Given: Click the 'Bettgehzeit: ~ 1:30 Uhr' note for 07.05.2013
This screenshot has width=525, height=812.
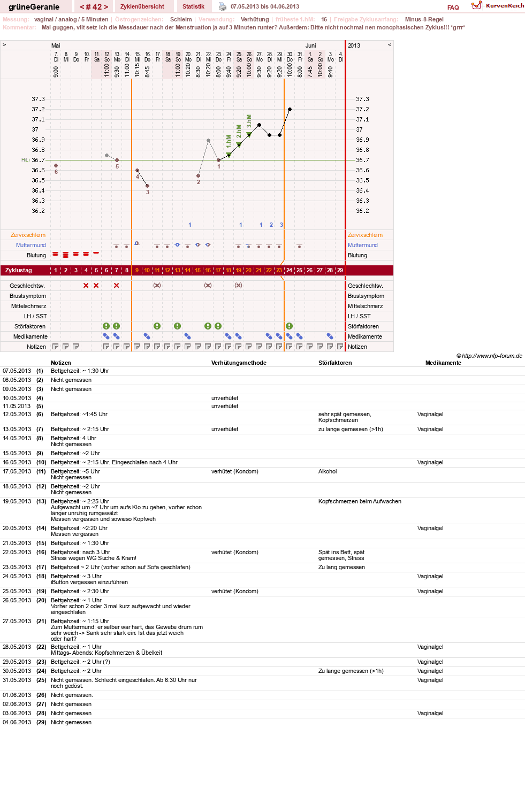Looking at the screenshot, I should tap(80, 371).
